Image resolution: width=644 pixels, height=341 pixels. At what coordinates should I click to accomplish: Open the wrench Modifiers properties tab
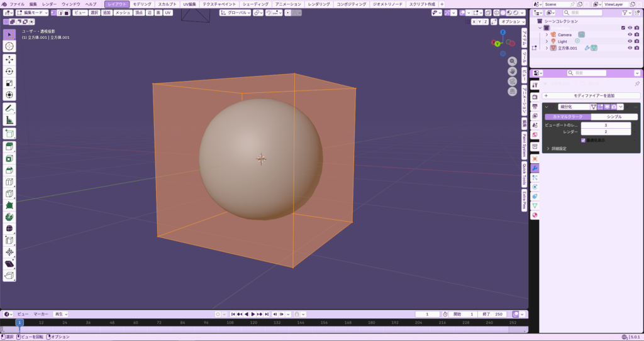tap(535, 168)
